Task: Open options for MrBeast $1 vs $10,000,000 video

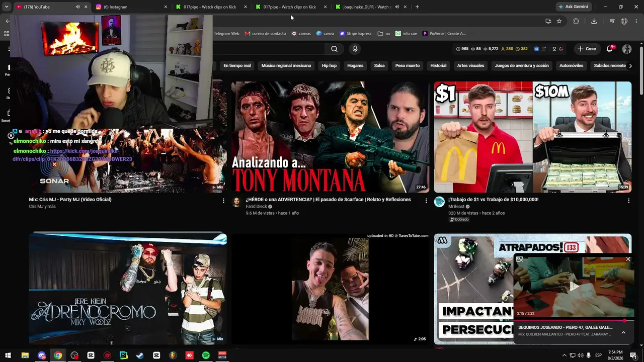Action: point(628,201)
